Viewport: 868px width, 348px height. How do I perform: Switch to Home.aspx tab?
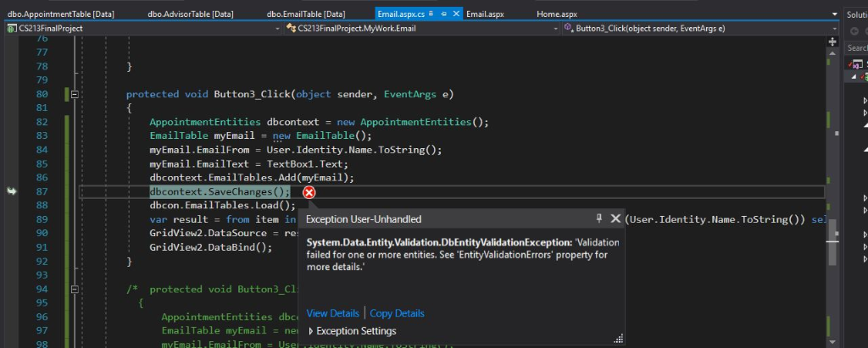click(x=556, y=14)
